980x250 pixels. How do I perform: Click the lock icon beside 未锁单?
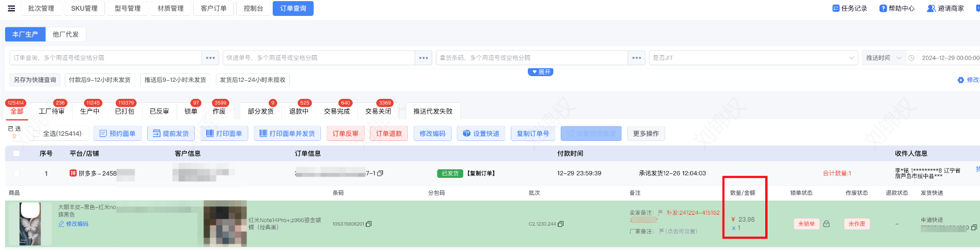pos(827,224)
